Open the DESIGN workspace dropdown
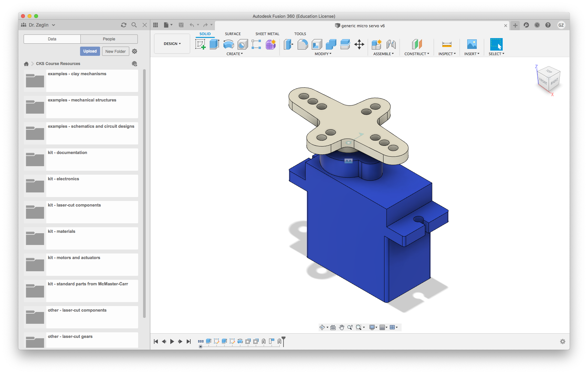The image size is (588, 374). [x=172, y=44]
